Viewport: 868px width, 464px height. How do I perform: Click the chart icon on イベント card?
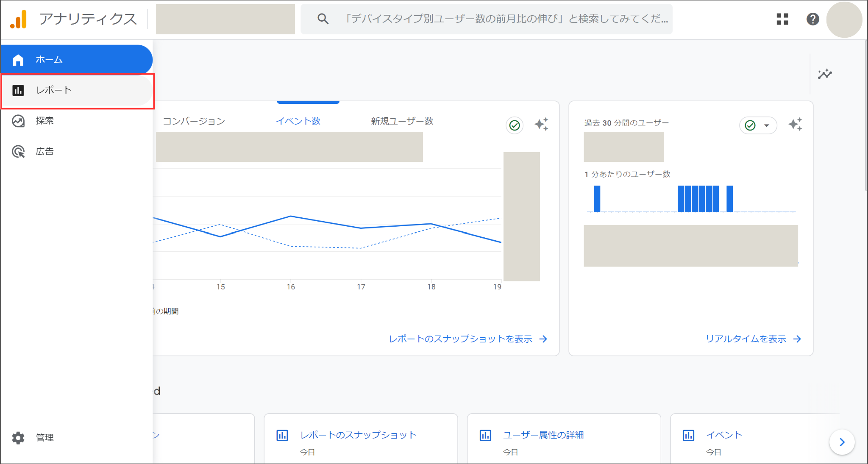688,435
